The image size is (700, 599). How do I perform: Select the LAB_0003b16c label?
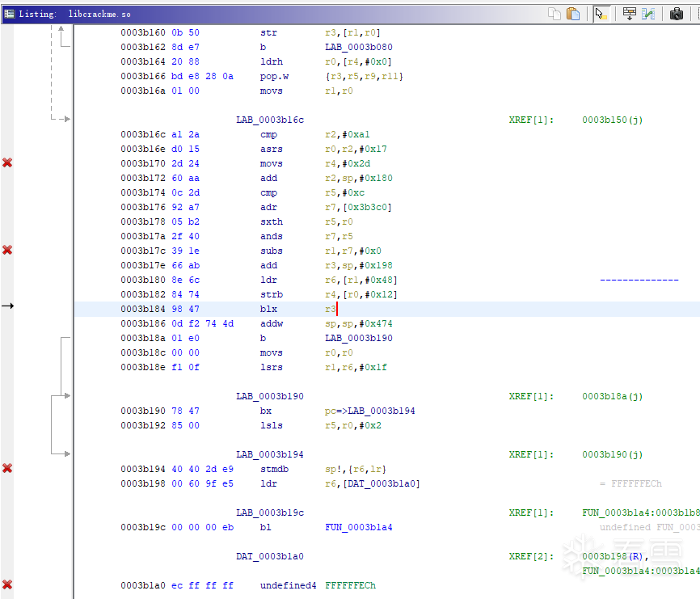270,120
